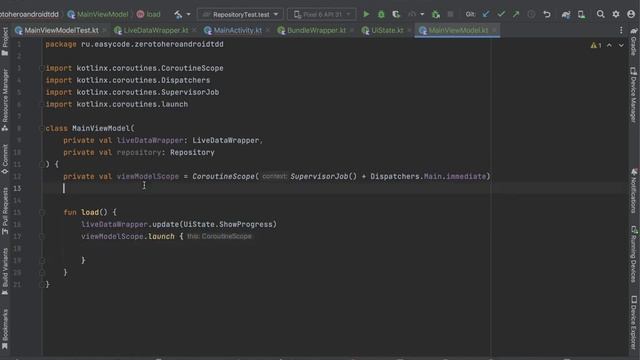Collapse class MainViewModel fold marker
The image size is (640, 360).
(x=42, y=128)
